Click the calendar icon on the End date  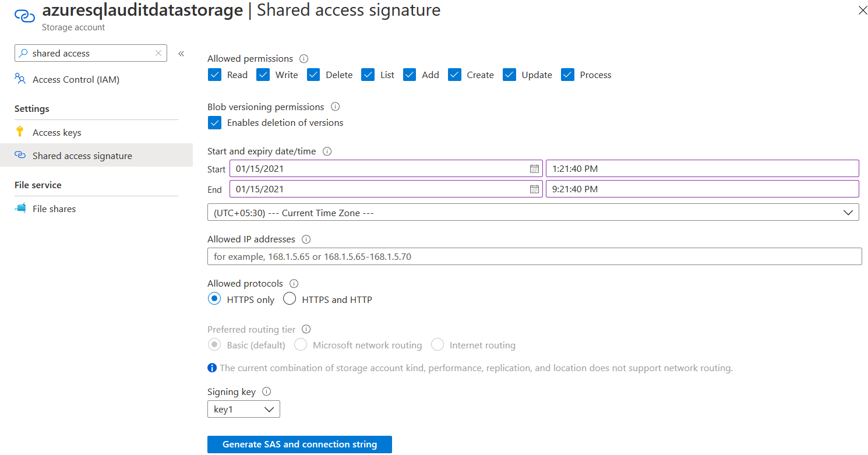534,189
